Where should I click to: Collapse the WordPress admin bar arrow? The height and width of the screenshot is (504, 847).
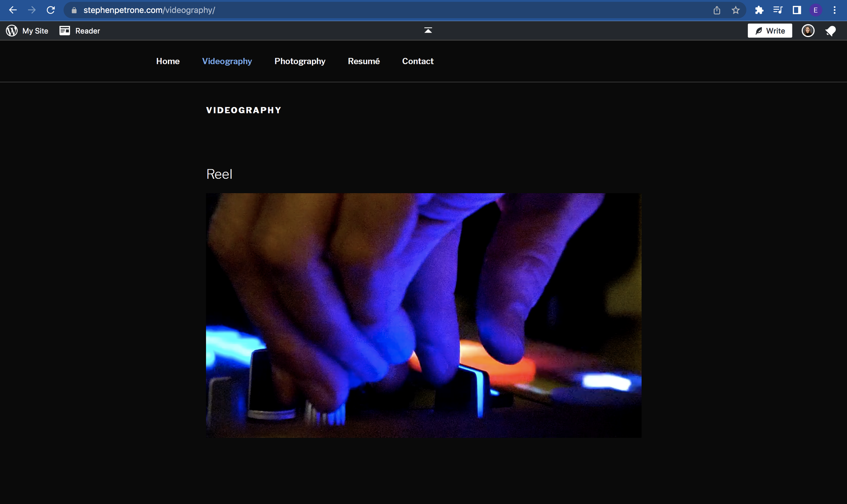tap(428, 30)
